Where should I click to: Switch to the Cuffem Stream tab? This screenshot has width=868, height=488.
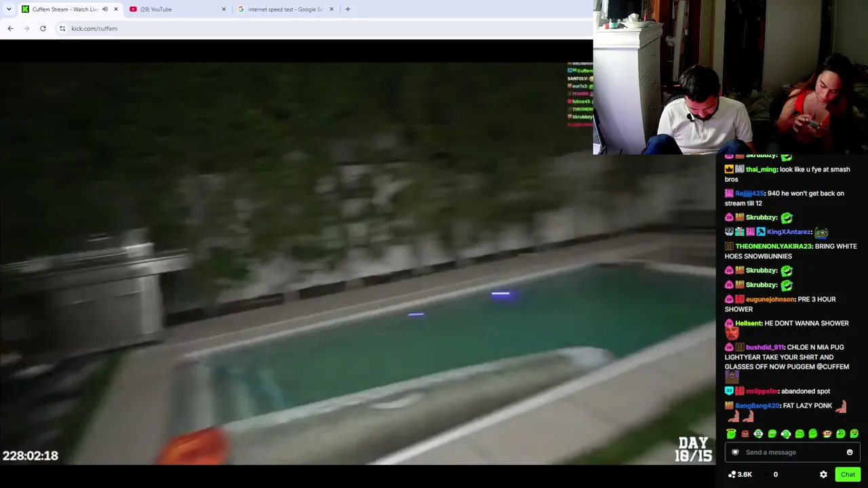[x=66, y=9]
